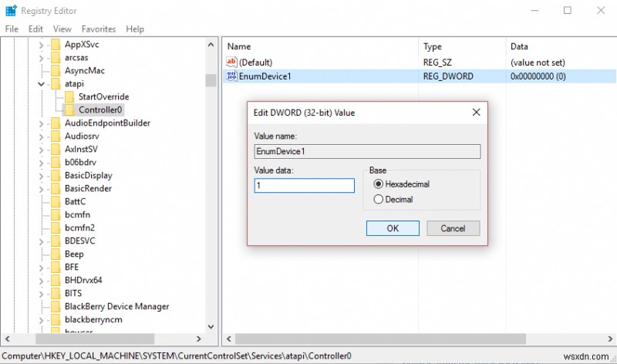The image size is (617, 364).
Task: Expand the arcsas key
Action: click(41, 58)
